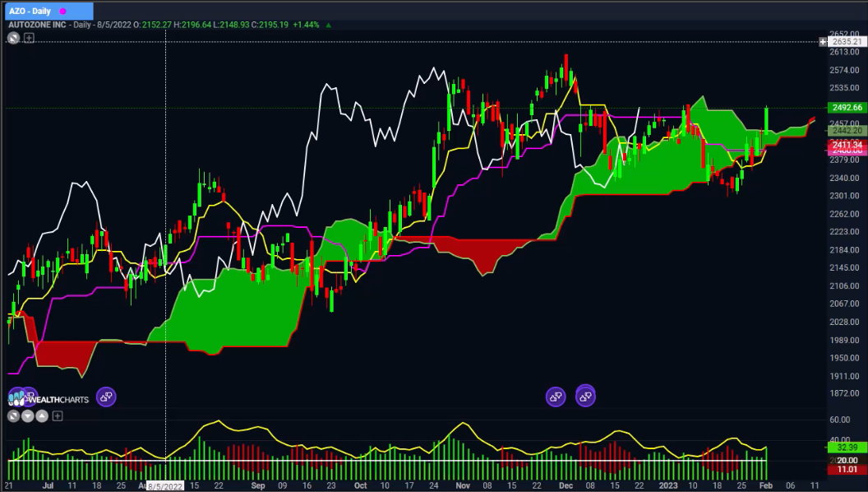Click the Nov label on the time axis
The width and height of the screenshot is (868, 492).
tap(463, 485)
